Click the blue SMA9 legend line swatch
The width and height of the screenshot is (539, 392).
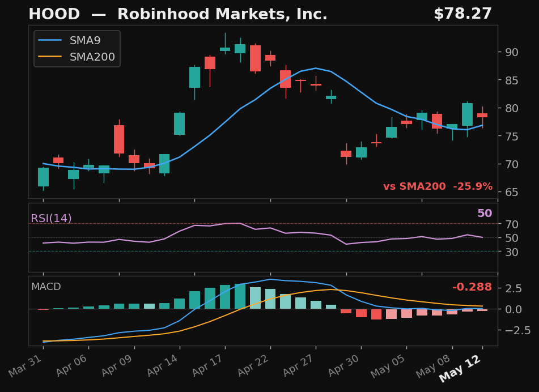click(x=50, y=40)
